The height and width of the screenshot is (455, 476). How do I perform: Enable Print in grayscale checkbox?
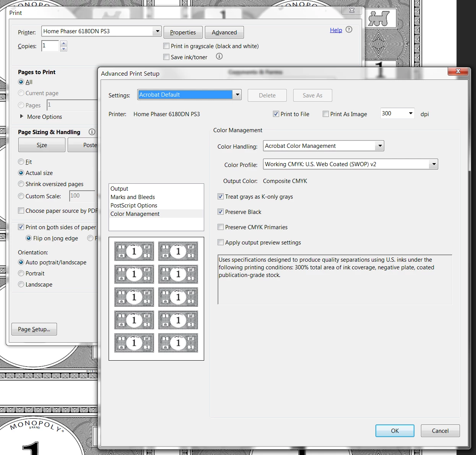pos(166,46)
